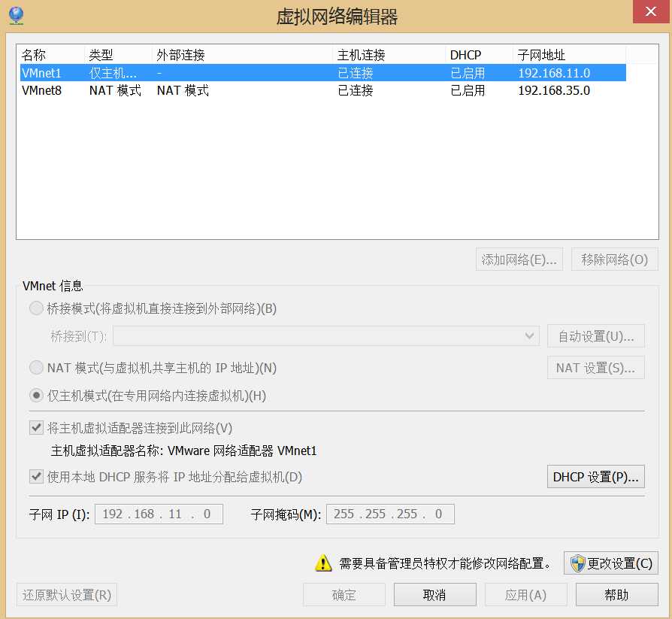This screenshot has width=672, height=619.
Task: Toggle 将主机虚拟适配器连接到此网络 checkbox
Action: 36,427
